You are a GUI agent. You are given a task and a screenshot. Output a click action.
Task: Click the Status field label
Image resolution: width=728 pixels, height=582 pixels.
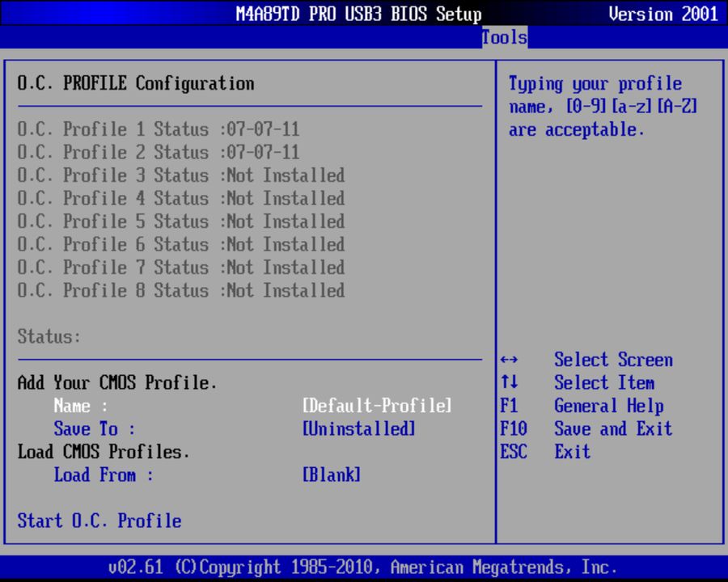click(x=40, y=335)
